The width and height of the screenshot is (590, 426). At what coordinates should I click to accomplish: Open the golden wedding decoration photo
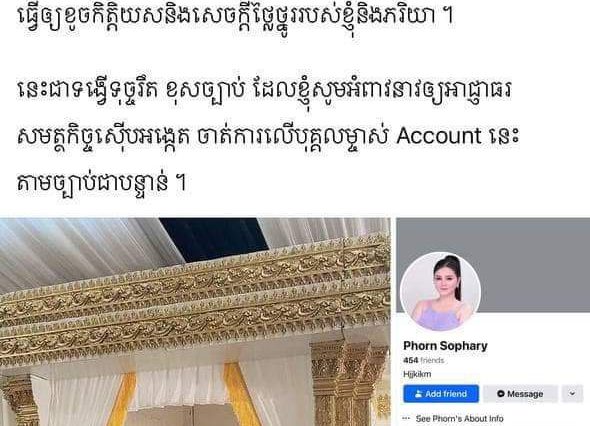(x=195, y=322)
